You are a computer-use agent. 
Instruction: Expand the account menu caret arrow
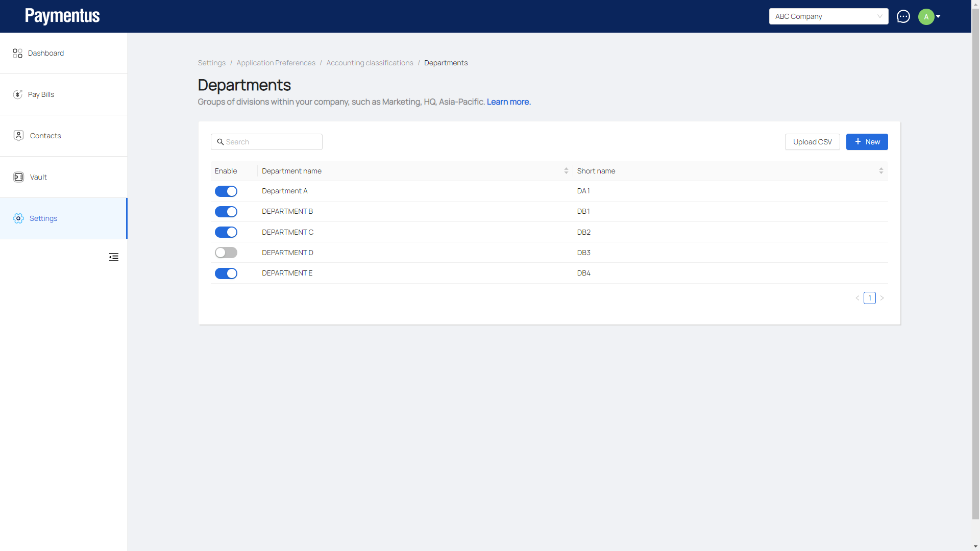pyautogui.click(x=938, y=16)
